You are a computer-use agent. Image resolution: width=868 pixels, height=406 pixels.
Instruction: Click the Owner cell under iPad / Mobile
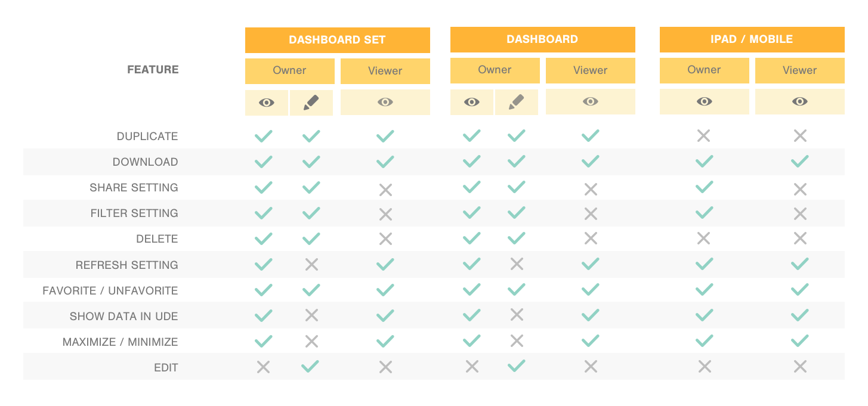tap(705, 70)
